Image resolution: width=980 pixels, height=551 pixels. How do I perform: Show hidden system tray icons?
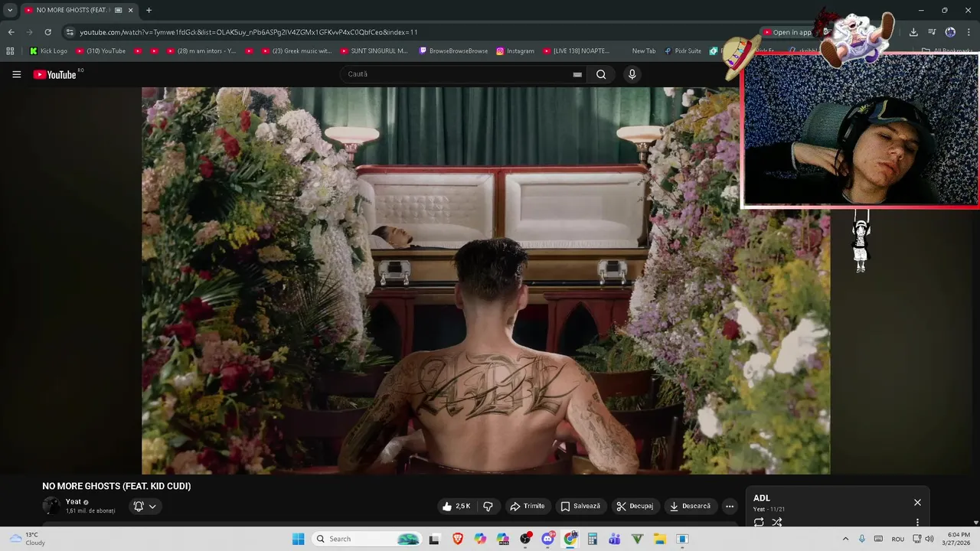845,539
